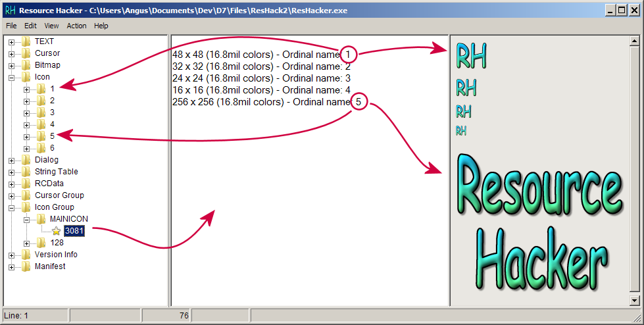This screenshot has height=325, width=644.
Task: Click the preview pane scroll down arrow
Action: tap(634, 300)
